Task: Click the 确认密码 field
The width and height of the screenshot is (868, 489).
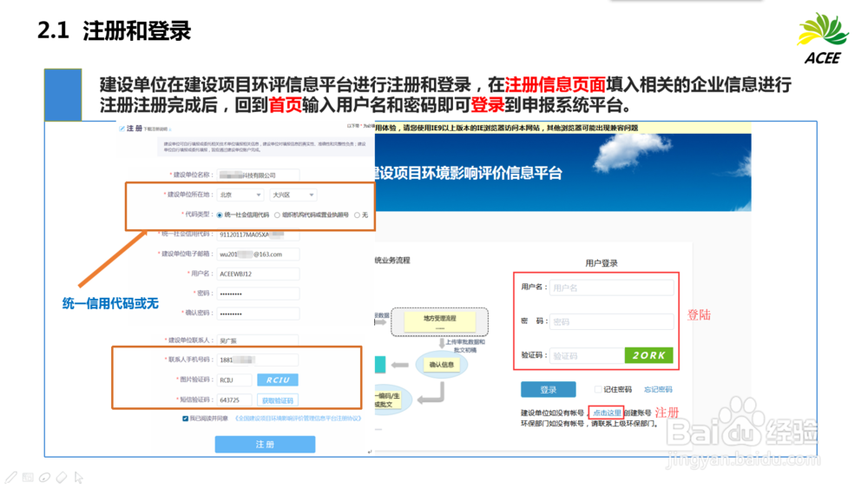Action: click(258, 314)
